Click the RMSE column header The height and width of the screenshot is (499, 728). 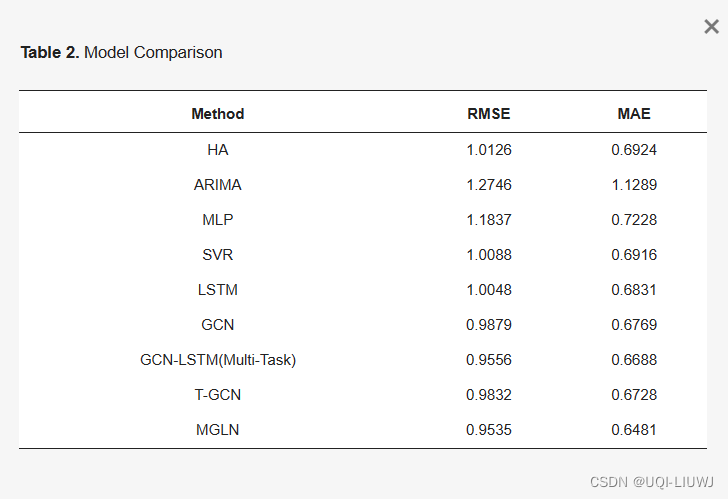(x=489, y=114)
